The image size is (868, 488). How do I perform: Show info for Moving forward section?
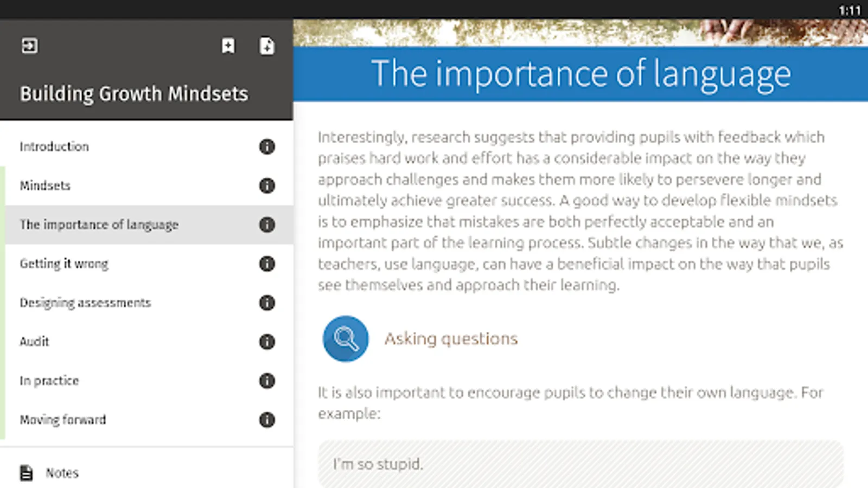tap(266, 420)
